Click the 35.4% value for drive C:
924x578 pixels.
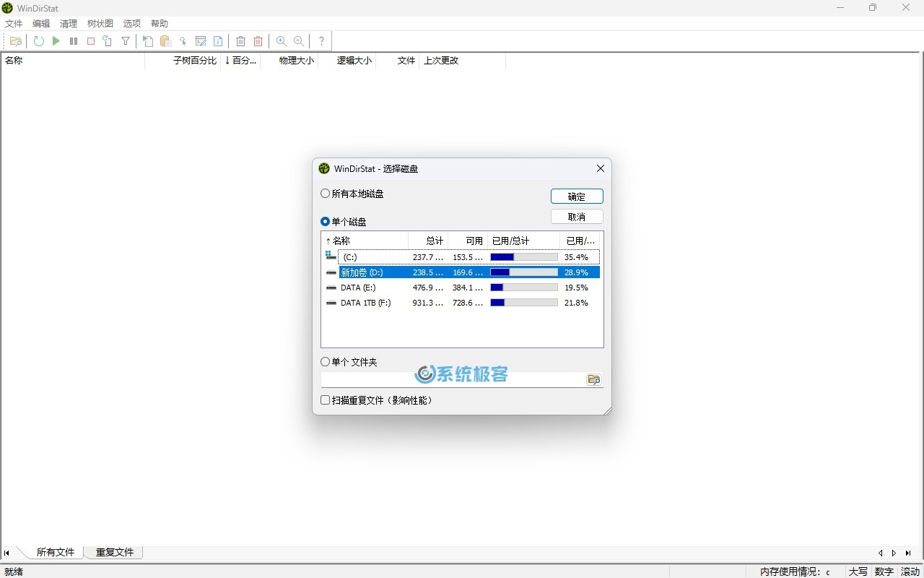(576, 256)
